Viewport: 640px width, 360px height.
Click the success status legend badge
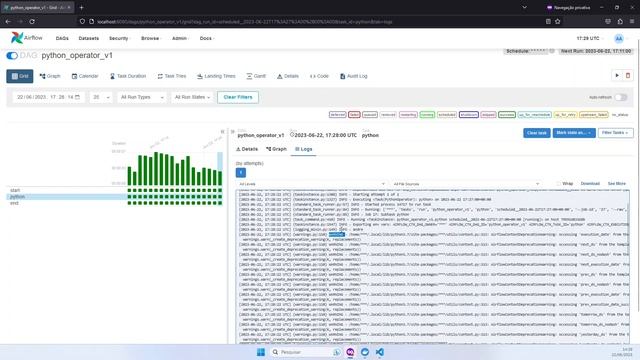coord(507,115)
